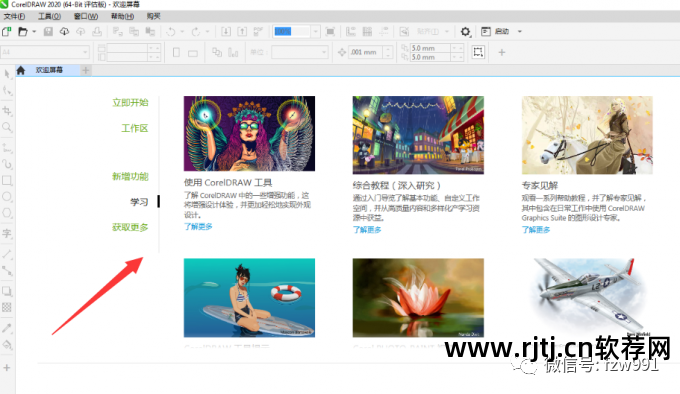680x394 pixels.
Task: Click the plus quick customize button on the property bar
Action: [502, 52]
